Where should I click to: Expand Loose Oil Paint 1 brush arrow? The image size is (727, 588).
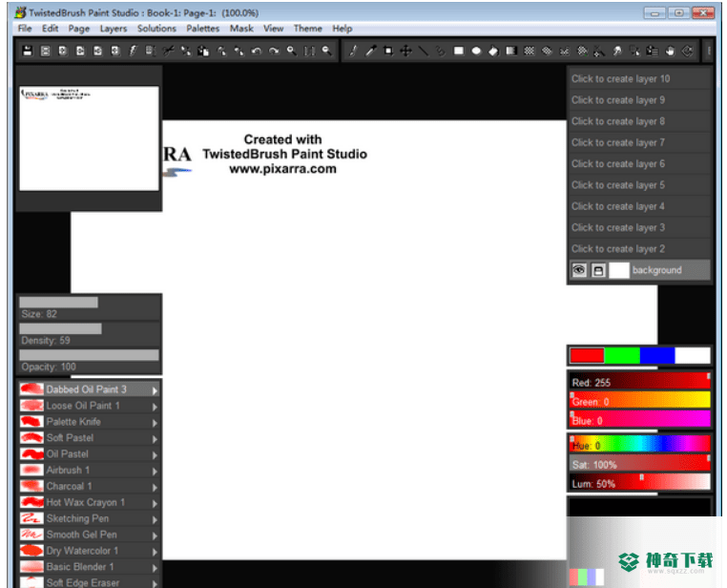pyautogui.click(x=155, y=407)
